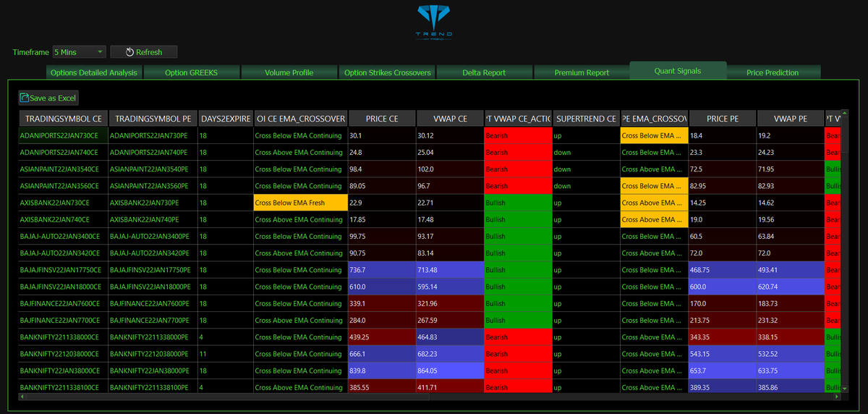This screenshot has height=414, width=868.
Task: Click the VWAP CE column header
Action: tap(449, 118)
